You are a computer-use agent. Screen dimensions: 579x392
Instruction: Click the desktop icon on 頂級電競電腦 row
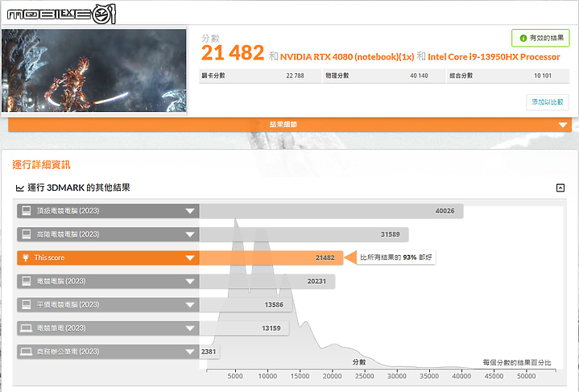(27, 211)
